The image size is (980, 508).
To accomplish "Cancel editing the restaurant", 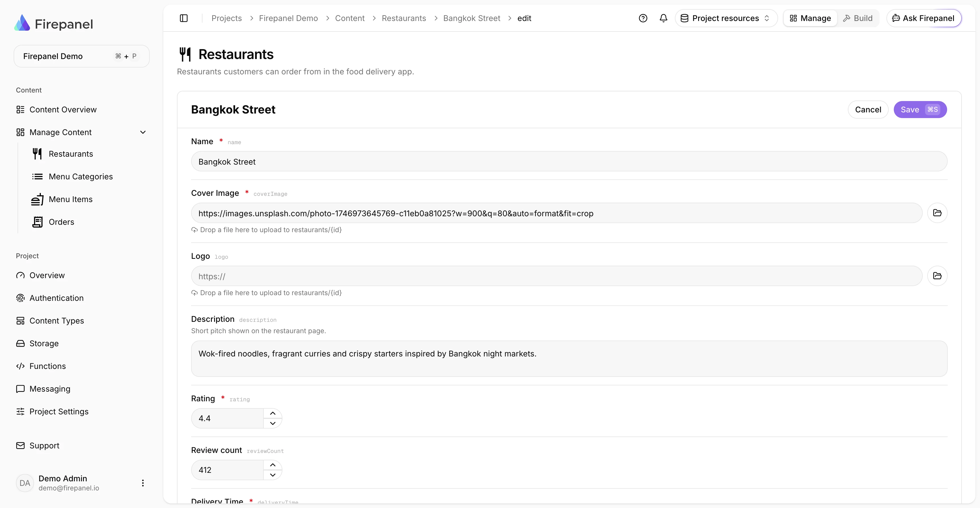I will tap(868, 110).
